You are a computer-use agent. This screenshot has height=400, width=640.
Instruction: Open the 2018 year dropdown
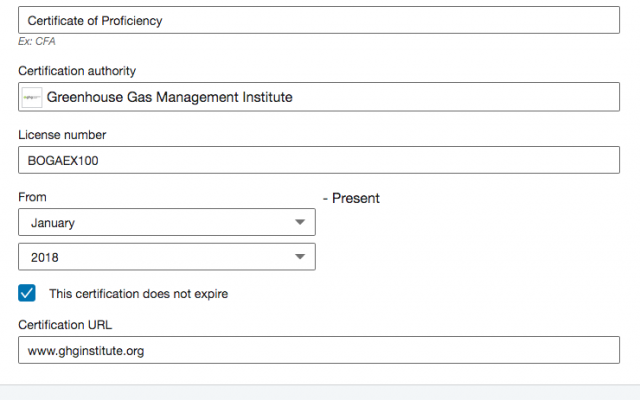coord(167,257)
